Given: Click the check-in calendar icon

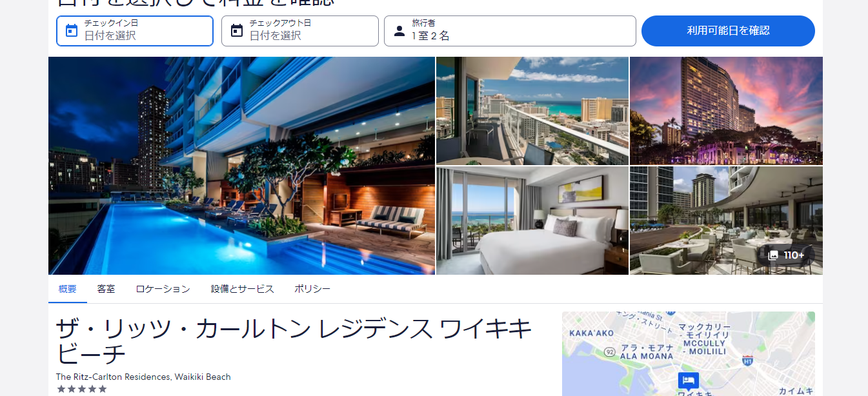Looking at the screenshot, I should 72,30.
